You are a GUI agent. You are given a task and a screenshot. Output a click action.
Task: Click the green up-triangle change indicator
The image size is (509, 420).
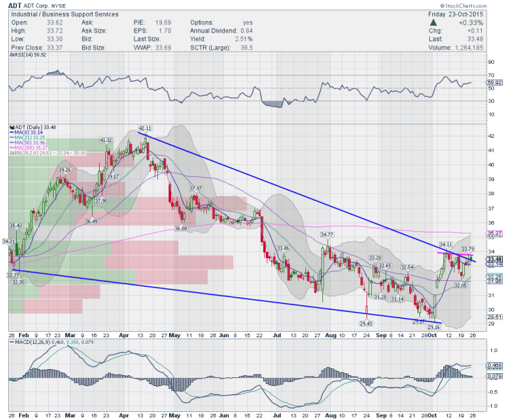tap(433, 22)
